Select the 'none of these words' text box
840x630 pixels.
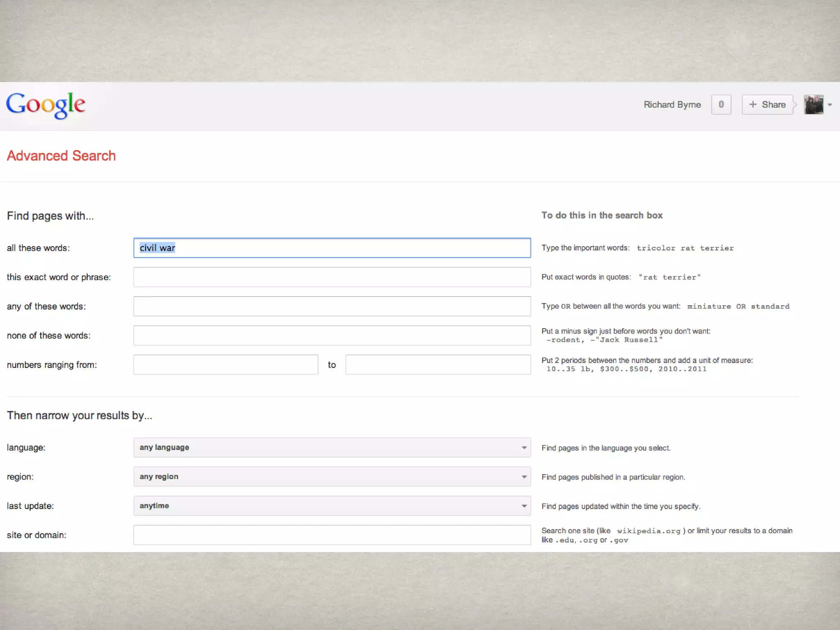point(332,336)
